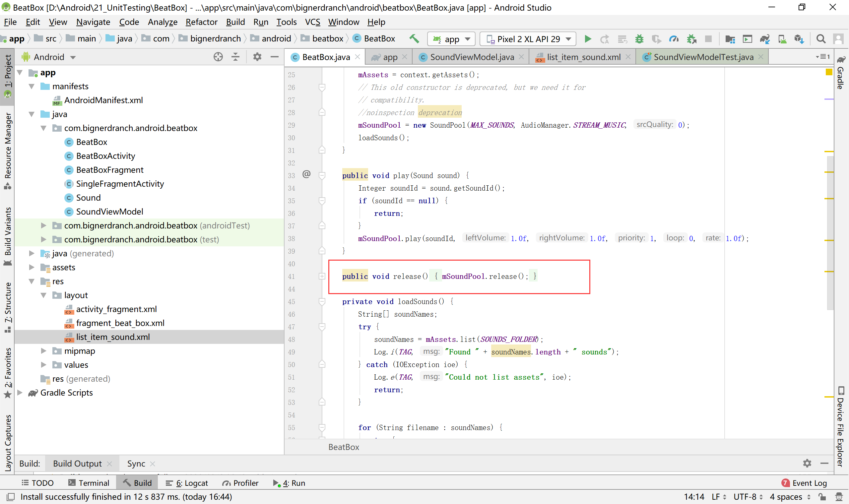849x504 pixels.
Task: Open the Pixel 2 XL API 29 device dropdown
Action: (x=528, y=39)
